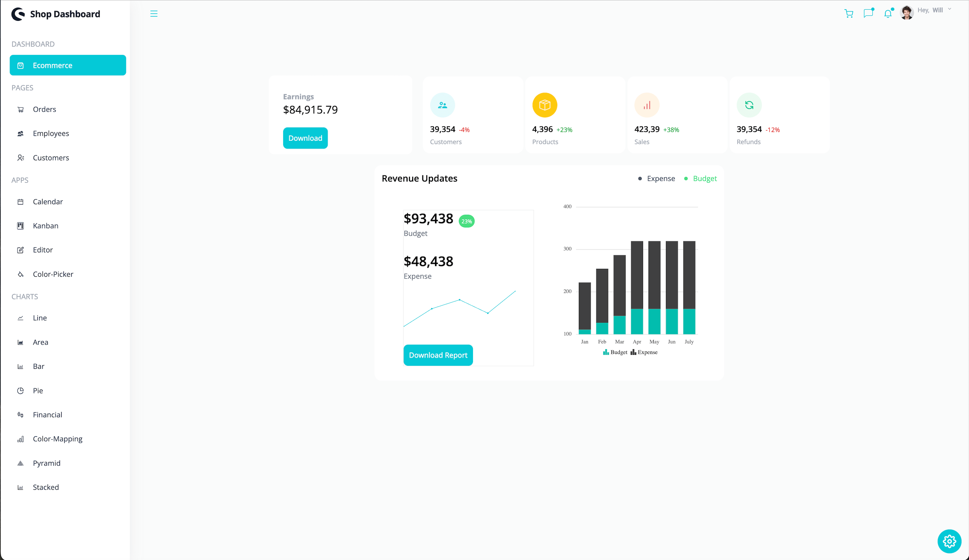Click the settings gear icon bottom right
The image size is (969, 560).
951,541
